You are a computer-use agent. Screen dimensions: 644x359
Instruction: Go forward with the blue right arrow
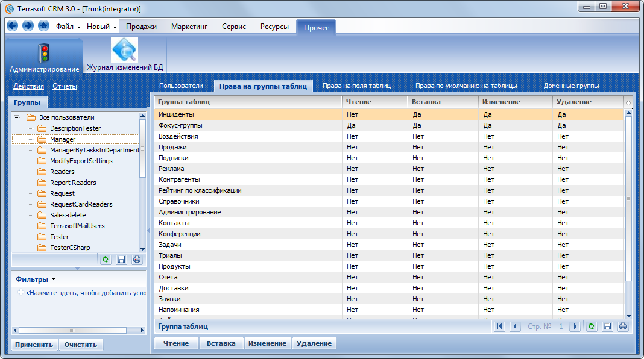[28, 27]
